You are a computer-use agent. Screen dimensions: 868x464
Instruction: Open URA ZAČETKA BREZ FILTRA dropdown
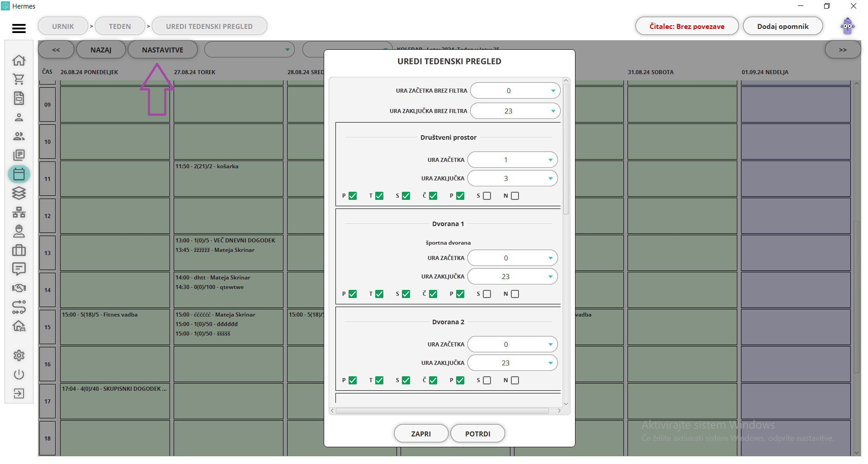[515, 91]
